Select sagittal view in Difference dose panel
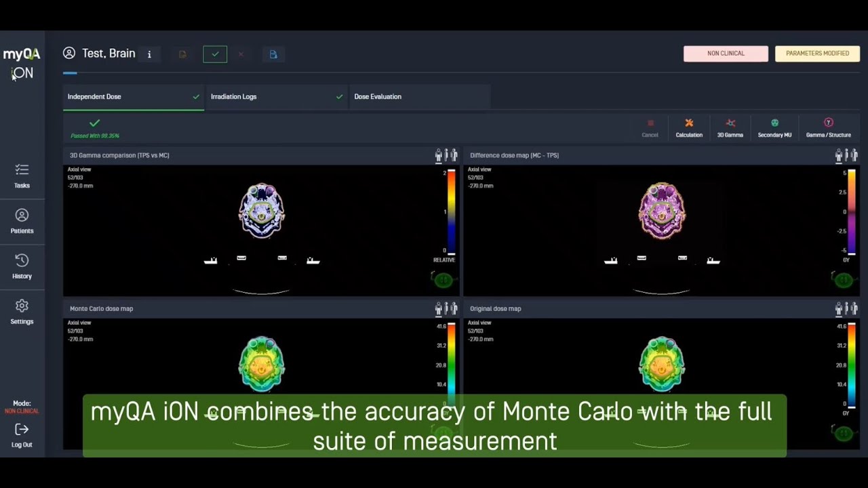Screen dimensions: 868x488 846,155
